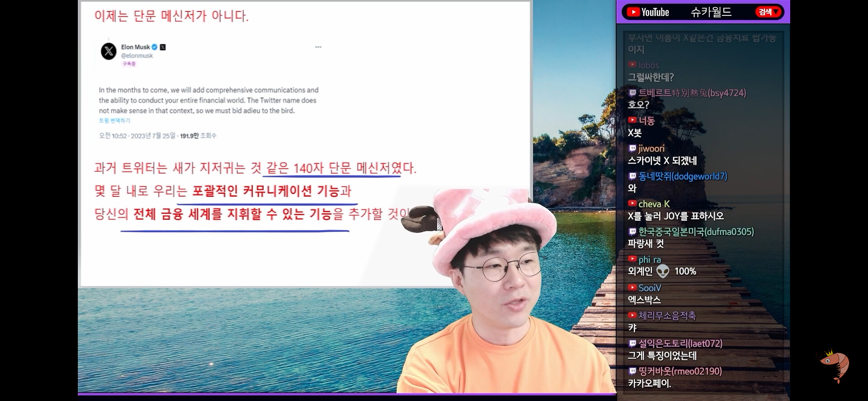The height and width of the screenshot is (401, 868).
Task: Click the chat message 그럴싸한데?
Action: coord(651,77)
